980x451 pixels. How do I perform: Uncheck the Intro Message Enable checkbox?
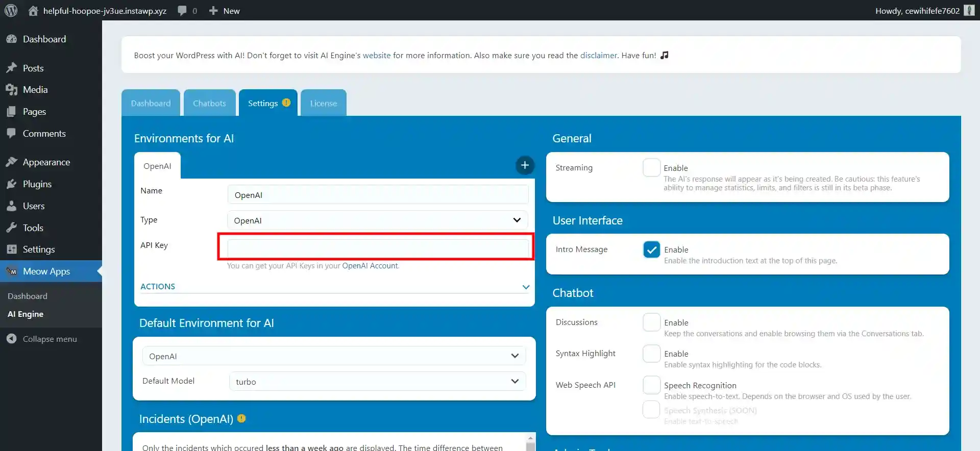tap(652, 249)
